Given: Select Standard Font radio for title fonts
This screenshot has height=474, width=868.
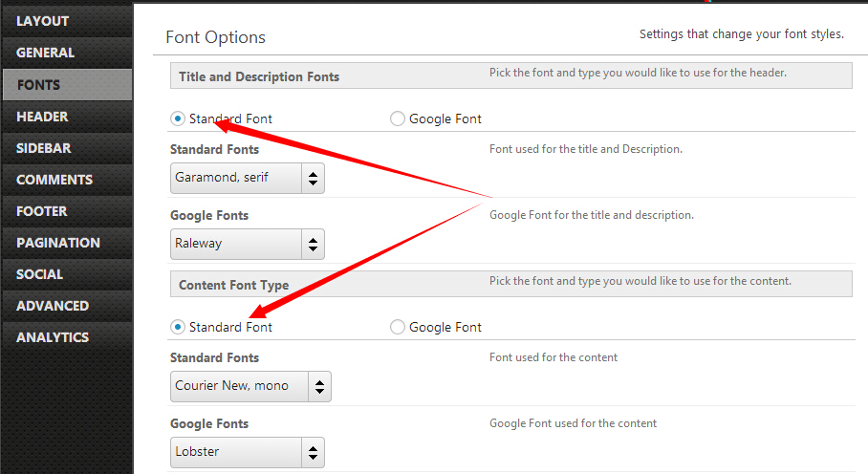Looking at the screenshot, I should click(178, 118).
